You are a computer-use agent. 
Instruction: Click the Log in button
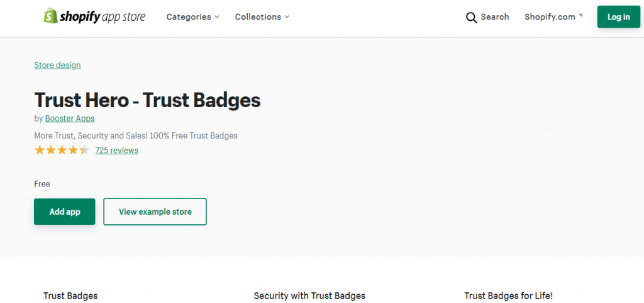(619, 17)
